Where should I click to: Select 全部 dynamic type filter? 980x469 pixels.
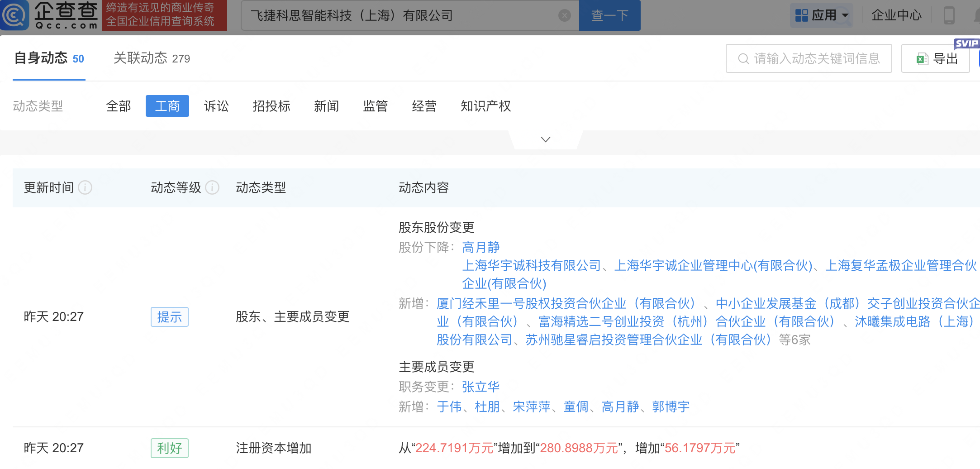(119, 106)
